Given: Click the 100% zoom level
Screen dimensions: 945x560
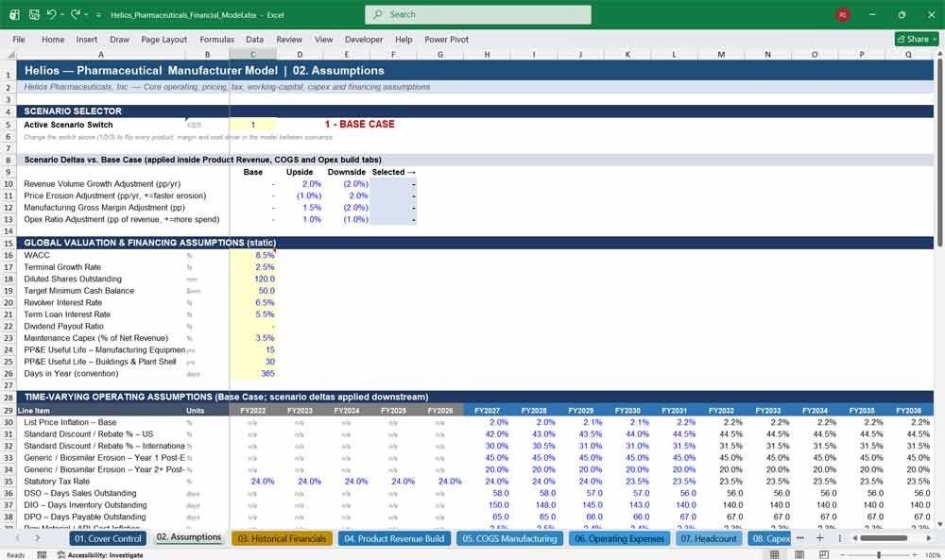Looking at the screenshot, I should (933, 554).
